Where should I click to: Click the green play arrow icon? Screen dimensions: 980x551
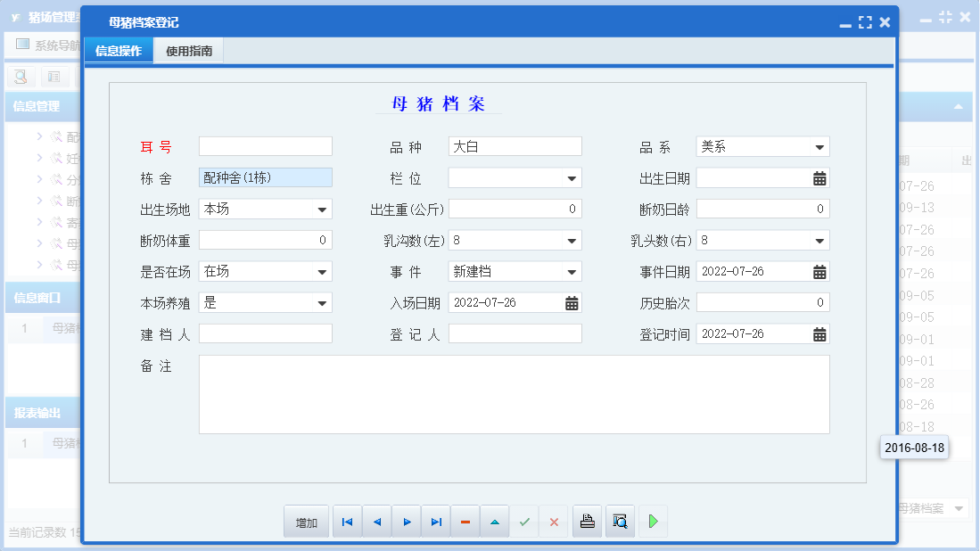653,522
